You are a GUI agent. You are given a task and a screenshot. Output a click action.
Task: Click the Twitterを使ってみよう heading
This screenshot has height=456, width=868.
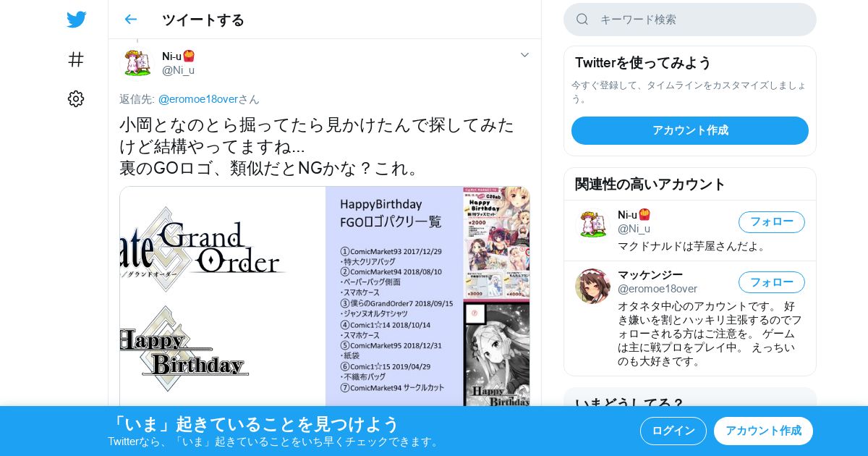tap(643, 62)
